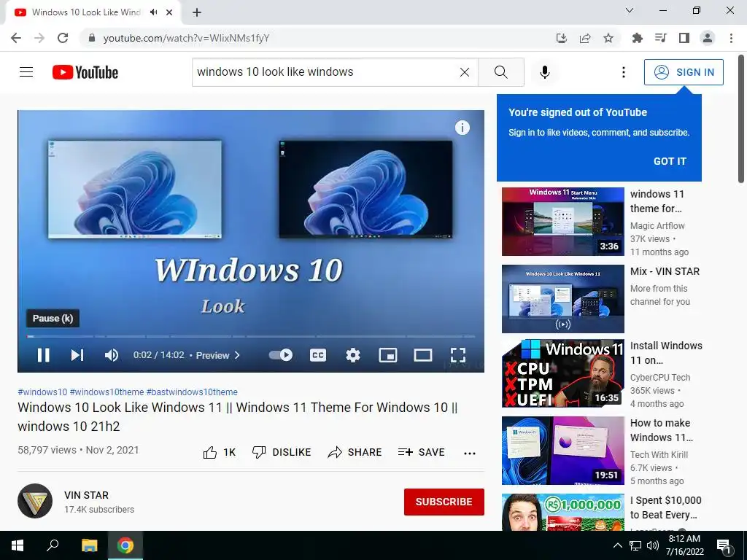Start voice search with the microphone icon
Image resolution: width=747 pixels, height=560 pixels.
point(544,72)
